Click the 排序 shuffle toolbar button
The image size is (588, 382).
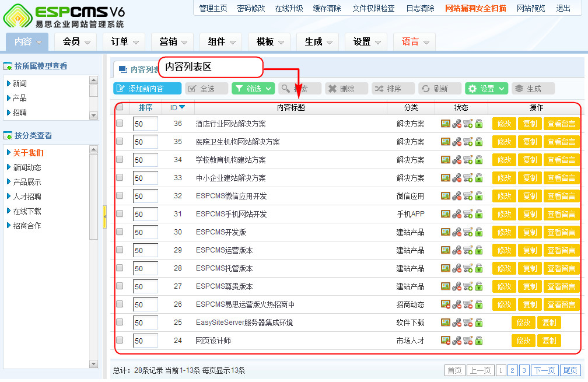pos(393,89)
